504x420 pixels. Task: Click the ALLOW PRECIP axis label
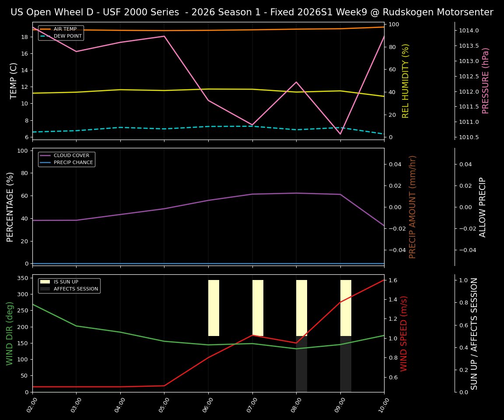point(483,206)
